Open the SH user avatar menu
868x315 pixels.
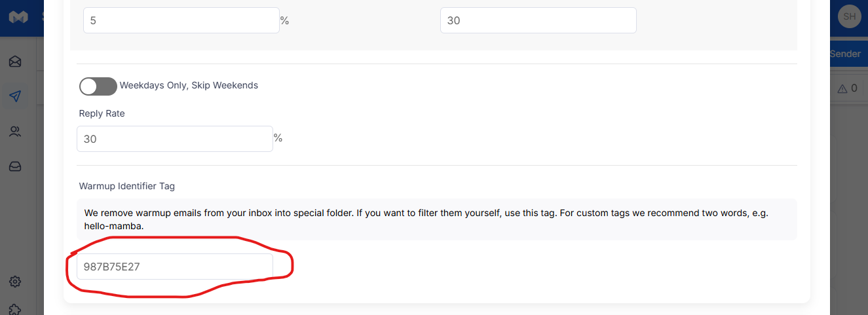[850, 16]
